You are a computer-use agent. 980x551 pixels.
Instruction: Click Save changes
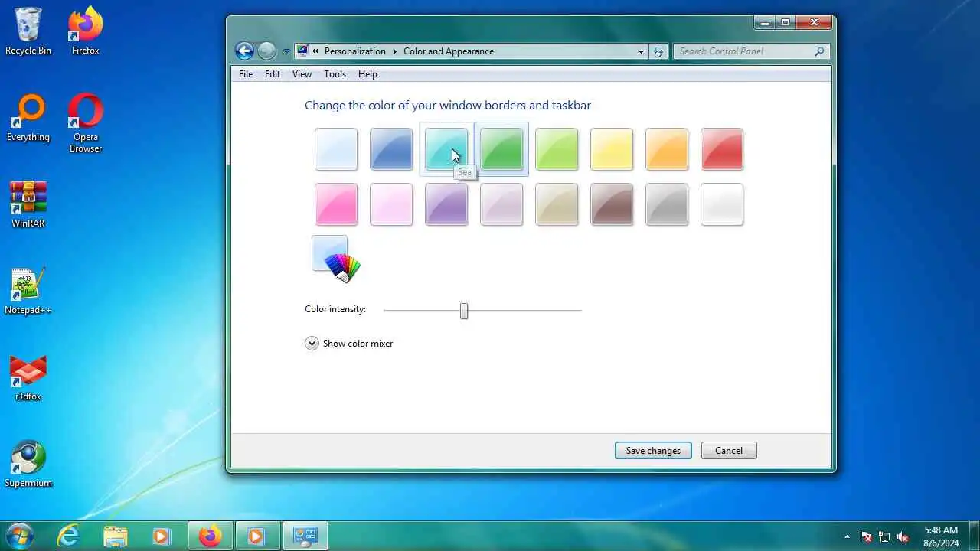click(x=653, y=451)
